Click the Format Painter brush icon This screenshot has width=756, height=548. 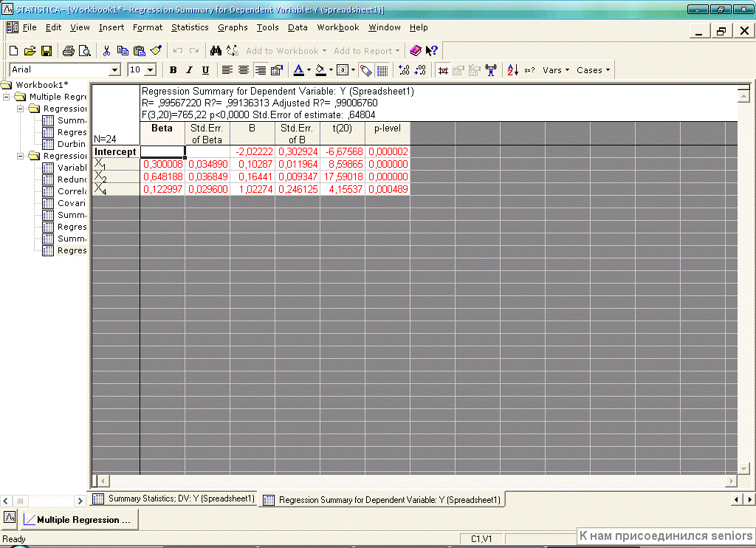155,51
